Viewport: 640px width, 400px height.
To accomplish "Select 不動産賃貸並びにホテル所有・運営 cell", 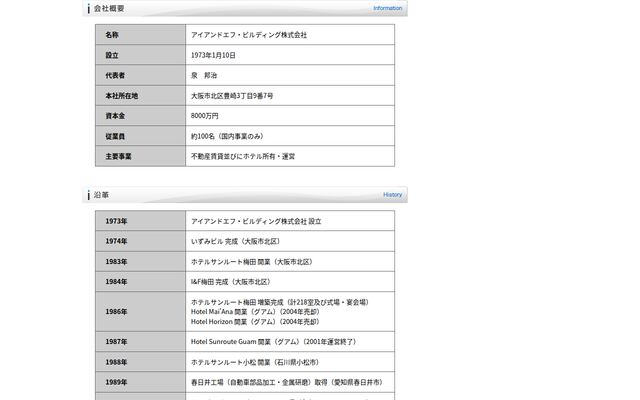I will coord(243,156).
